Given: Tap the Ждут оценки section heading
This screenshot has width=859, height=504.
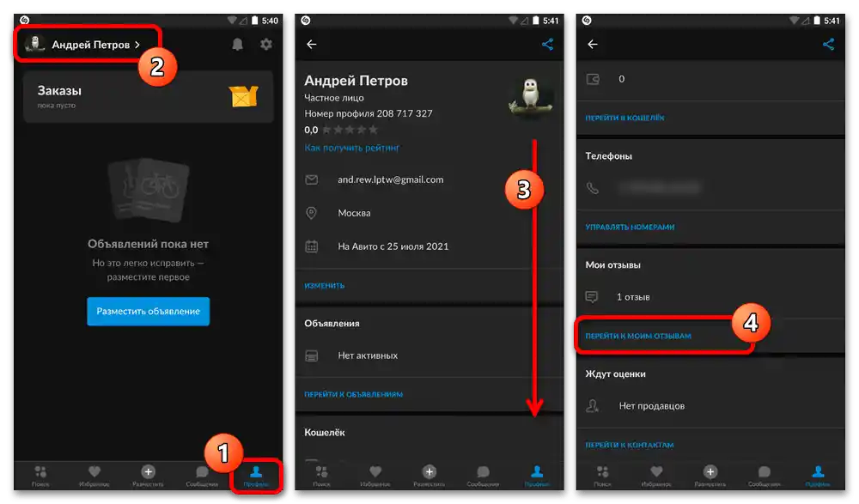Looking at the screenshot, I should (615, 373).
